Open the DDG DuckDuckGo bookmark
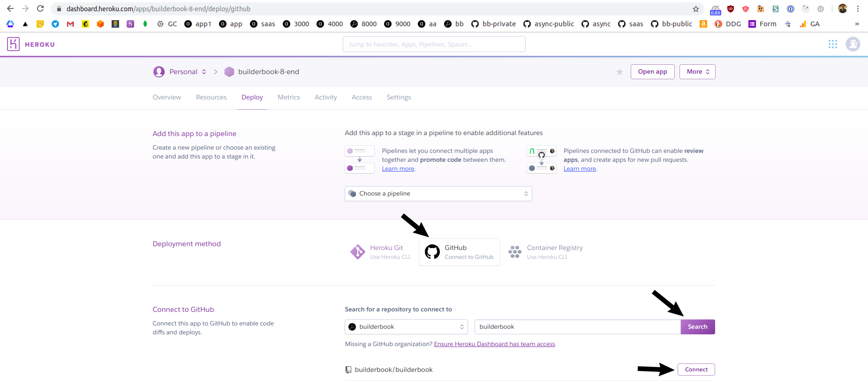The width and height of the screenshot is (868, 385). (728, 24)
